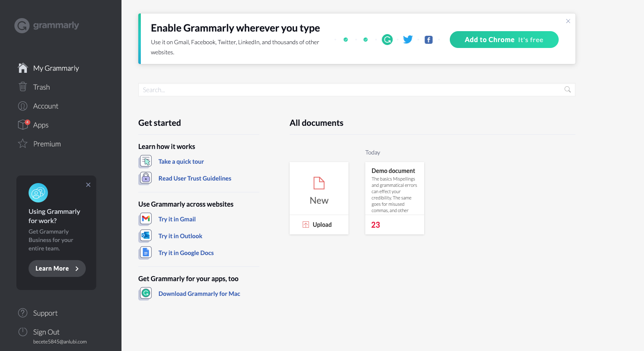Viewport: 644px width, 351px height.
Task: Click the Google Docs icon
Action: [145, 253]
